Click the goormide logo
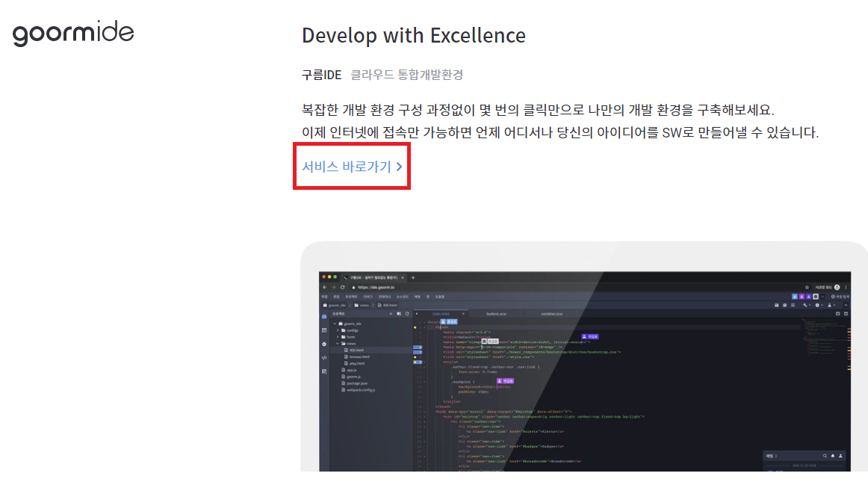Viewport: 868px width, 485px height. point(73,33)
